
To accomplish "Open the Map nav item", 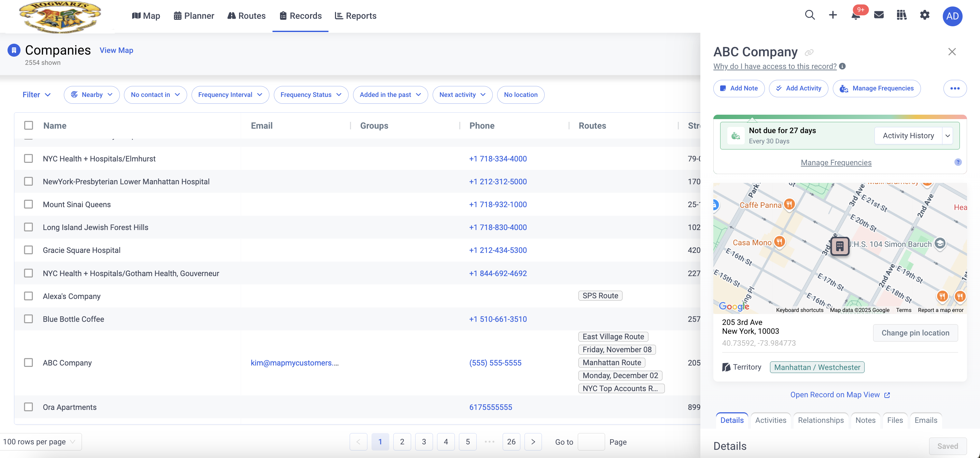I will (x=146, y=16).
